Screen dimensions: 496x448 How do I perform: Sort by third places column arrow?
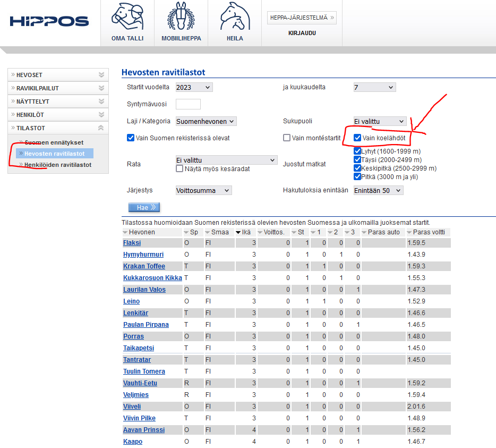coord(347,232)
